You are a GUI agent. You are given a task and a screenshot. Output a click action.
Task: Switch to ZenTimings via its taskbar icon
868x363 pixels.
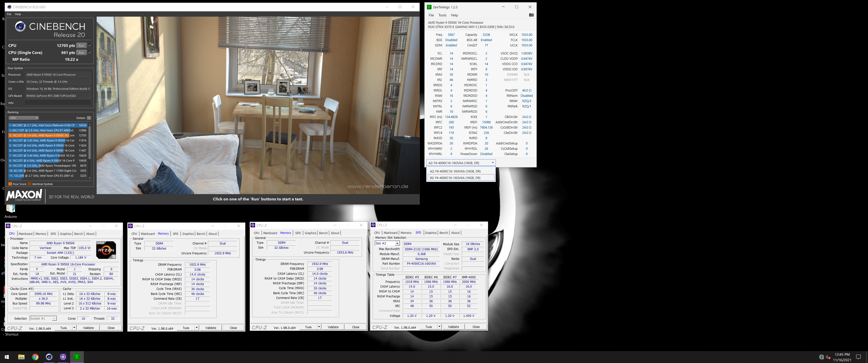(76, 357)
